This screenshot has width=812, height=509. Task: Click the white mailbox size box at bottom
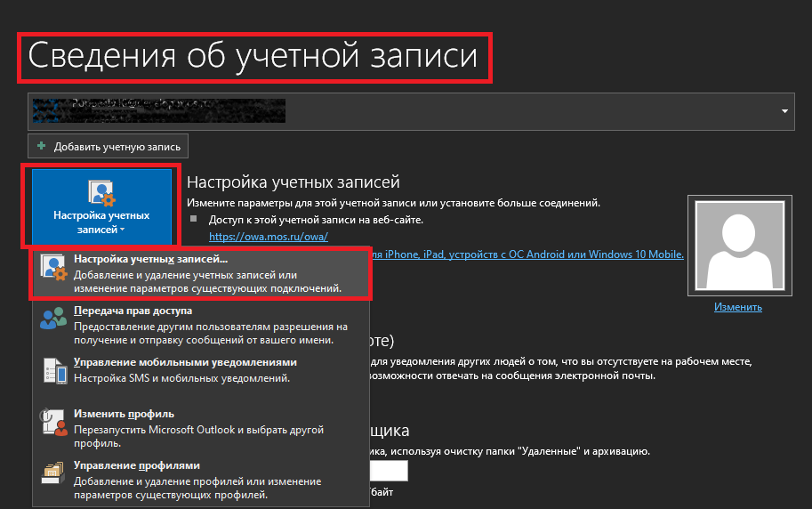[387, 471]
